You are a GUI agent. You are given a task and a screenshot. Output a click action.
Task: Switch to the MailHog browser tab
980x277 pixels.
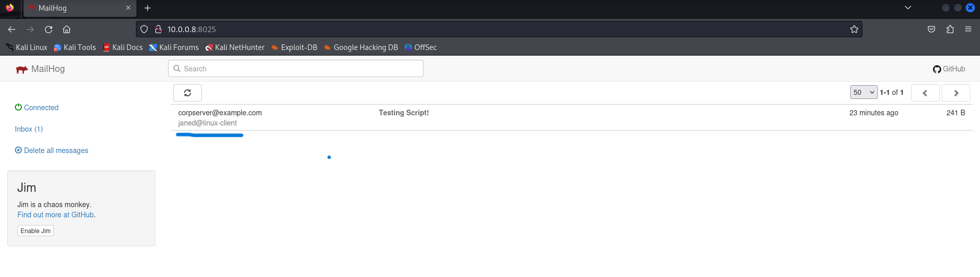point(79,8)
